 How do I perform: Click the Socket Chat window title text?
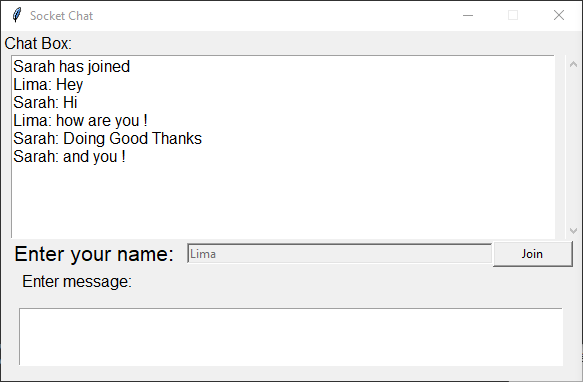pos(61,16)
